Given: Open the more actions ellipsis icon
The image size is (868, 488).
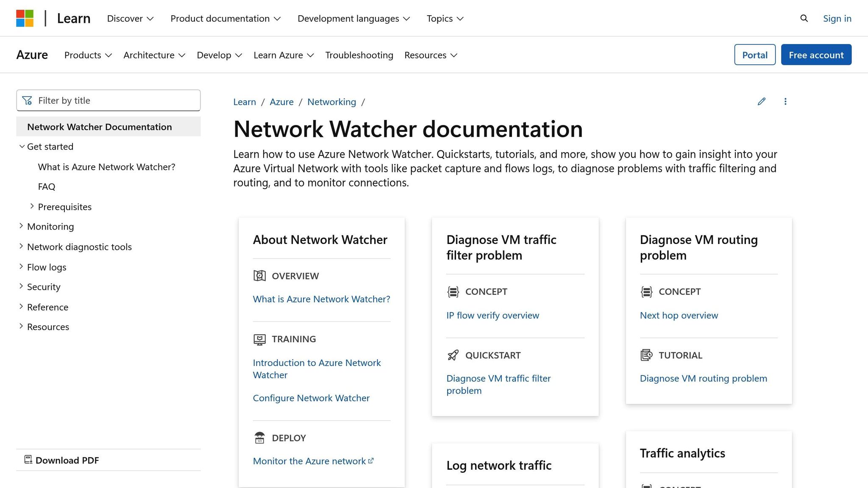Looking at the screenshot, I should click(785, 101).
